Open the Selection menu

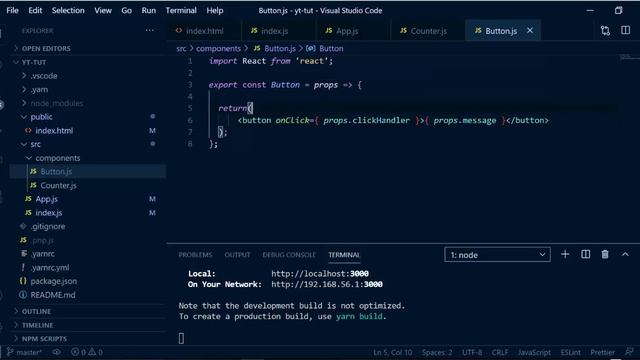[68, 10]
